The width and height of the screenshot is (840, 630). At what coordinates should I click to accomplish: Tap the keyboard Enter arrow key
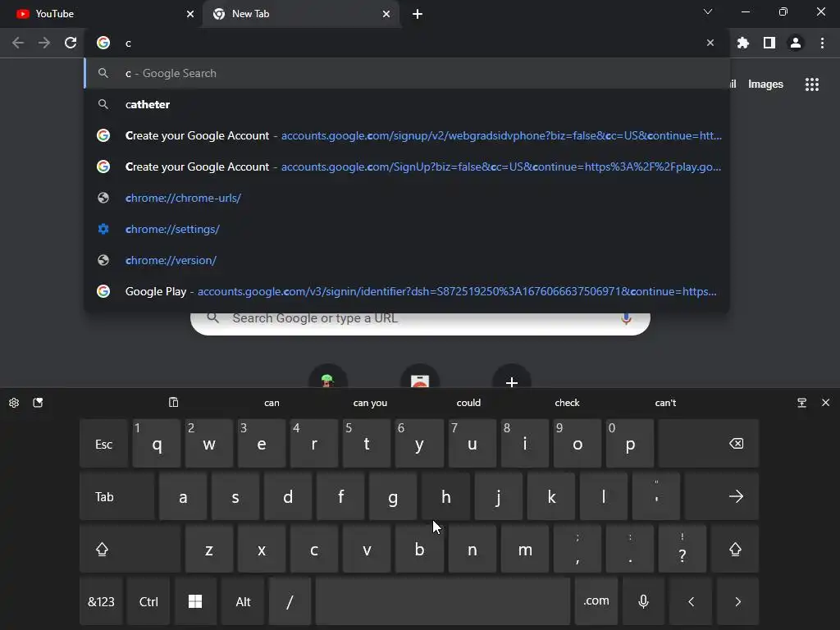click(x=721, y=496)
